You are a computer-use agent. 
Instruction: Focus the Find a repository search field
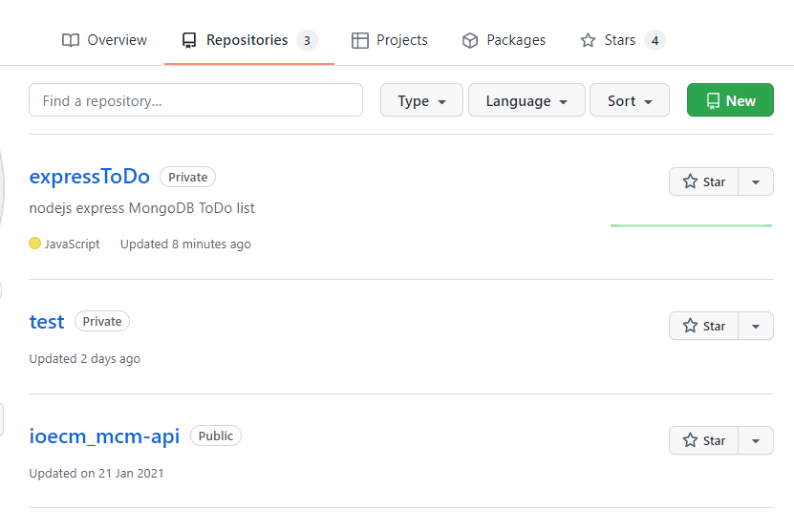[196, 100]
